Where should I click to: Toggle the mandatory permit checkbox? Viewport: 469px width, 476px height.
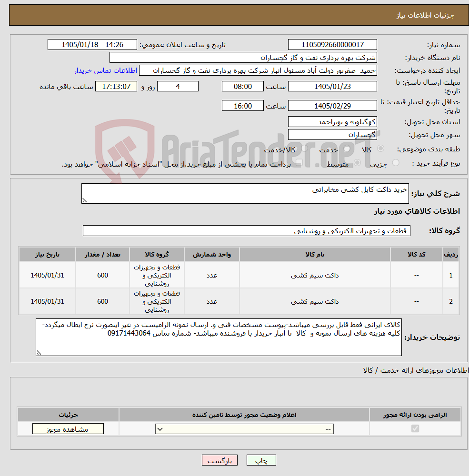click(x=415, y=428)
